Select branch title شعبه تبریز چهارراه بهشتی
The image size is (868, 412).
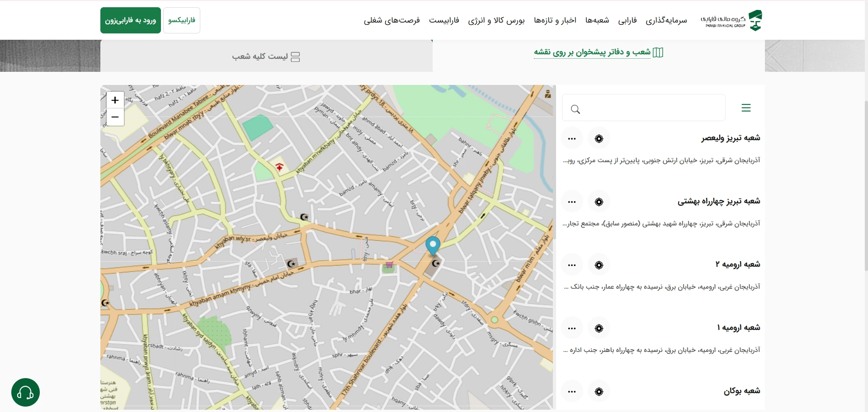719,201
